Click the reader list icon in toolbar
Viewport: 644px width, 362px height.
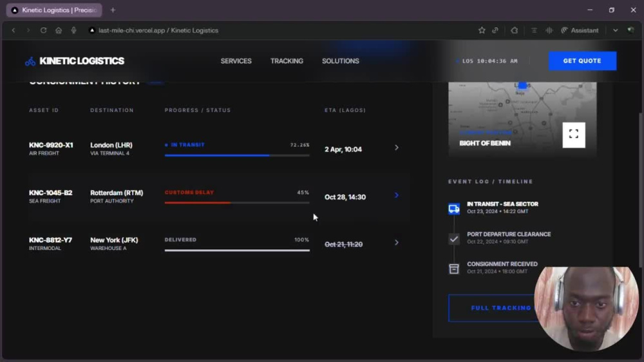pos(534,30)
